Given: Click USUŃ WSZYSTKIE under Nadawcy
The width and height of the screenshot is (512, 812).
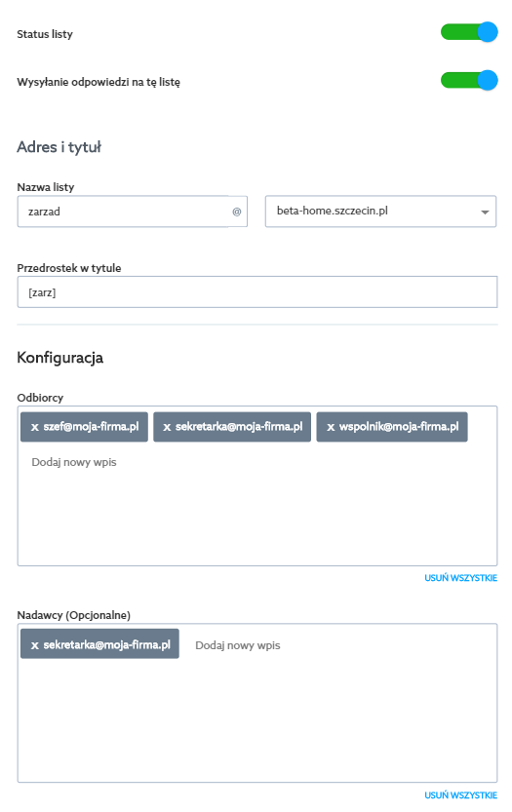Looking at the screenshot, I should click(460, 795).
